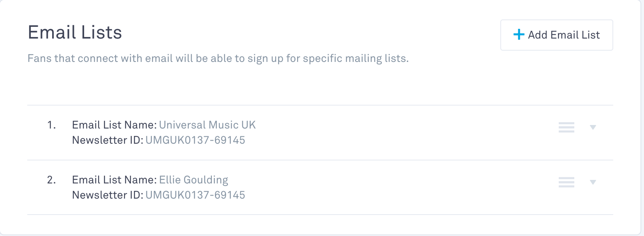Grab the Universal Music UK reorder handle
Screen dimensions: 644x236
[x=566, y=127]
